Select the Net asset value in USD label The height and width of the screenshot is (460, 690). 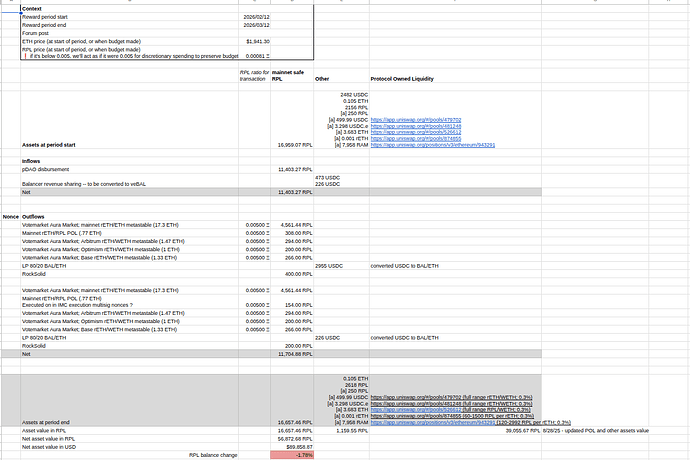(129, 447)
